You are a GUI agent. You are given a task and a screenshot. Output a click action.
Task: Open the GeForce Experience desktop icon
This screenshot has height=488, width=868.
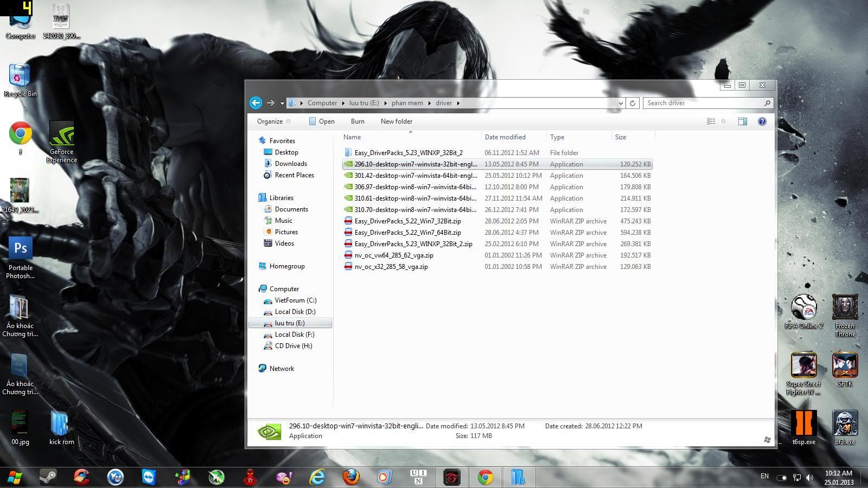61,142
